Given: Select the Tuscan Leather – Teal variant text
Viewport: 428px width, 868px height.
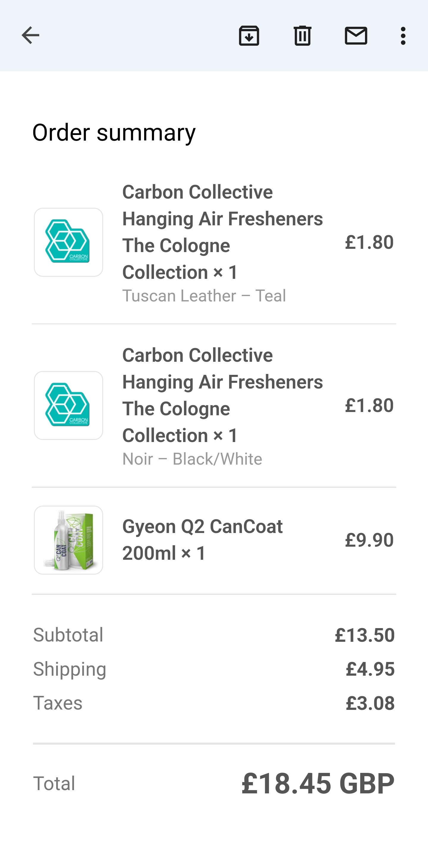Looking at the screenshot, I should 204,296.
